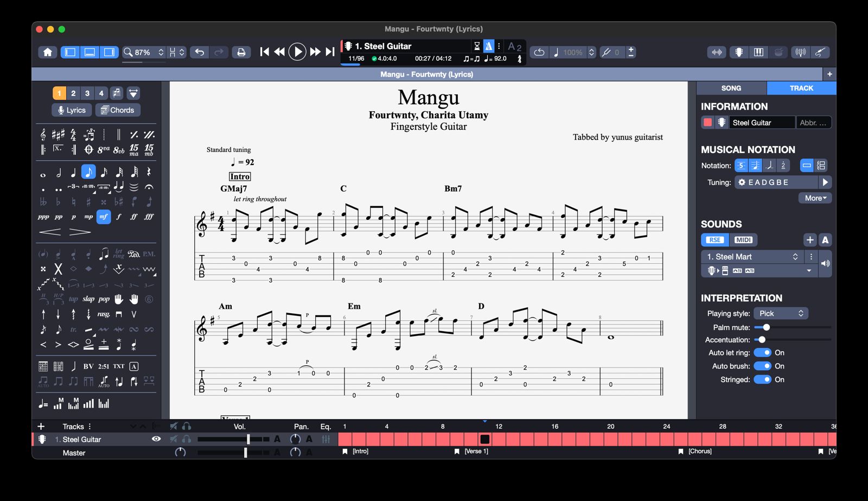Select voice 3 tab
Screen dimensions: 868x501
click(x=87, y=93)
